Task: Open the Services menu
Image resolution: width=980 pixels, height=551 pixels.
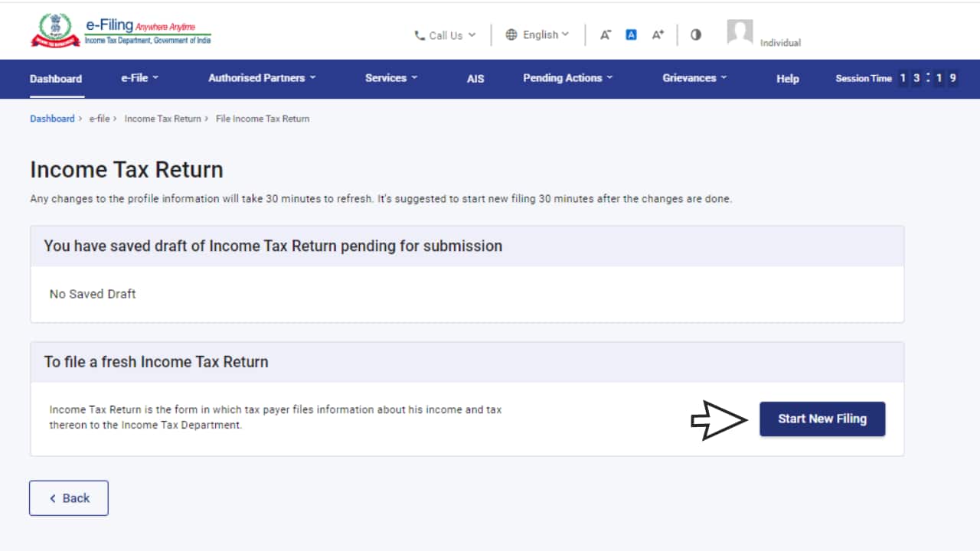Action: (x=391, y=78)
